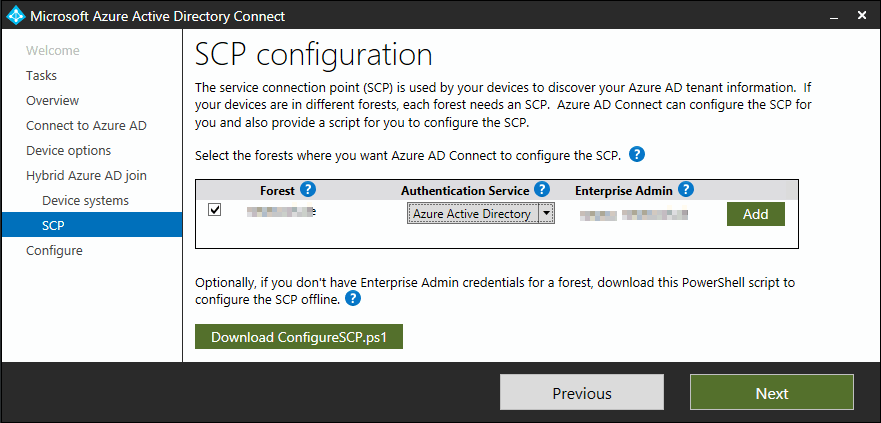Open the Overview step in sidebar

52,100
